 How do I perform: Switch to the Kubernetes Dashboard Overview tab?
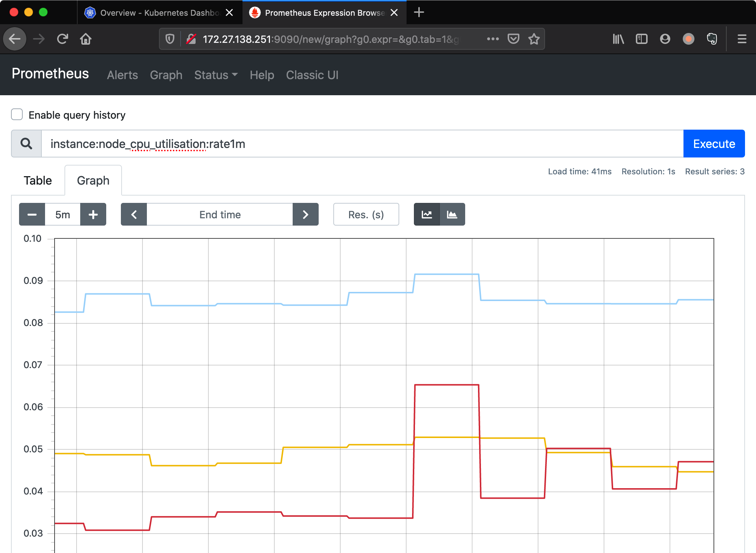160,12
